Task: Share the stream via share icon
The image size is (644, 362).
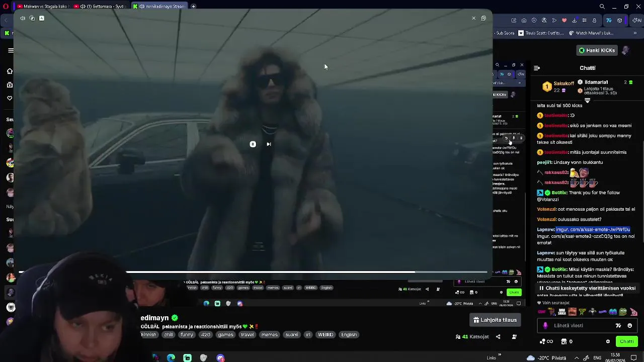Action: pyautogui.click(x=498, y=337)
